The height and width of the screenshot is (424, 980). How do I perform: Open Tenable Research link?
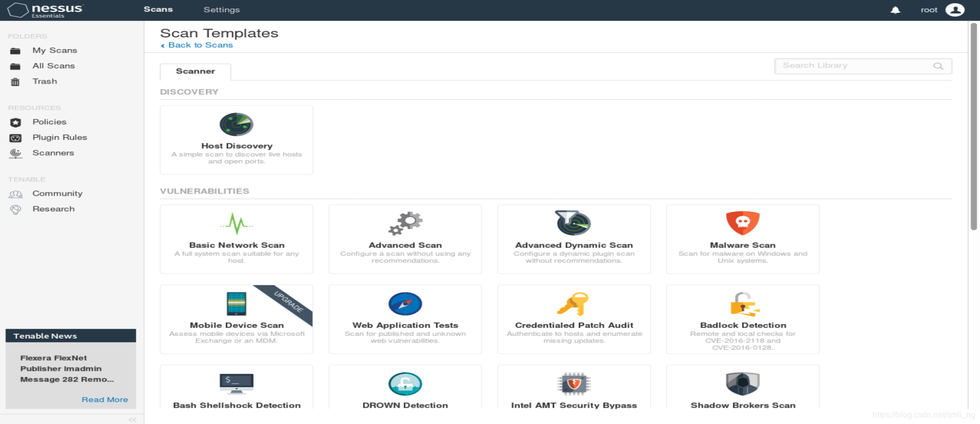[54, 209]
